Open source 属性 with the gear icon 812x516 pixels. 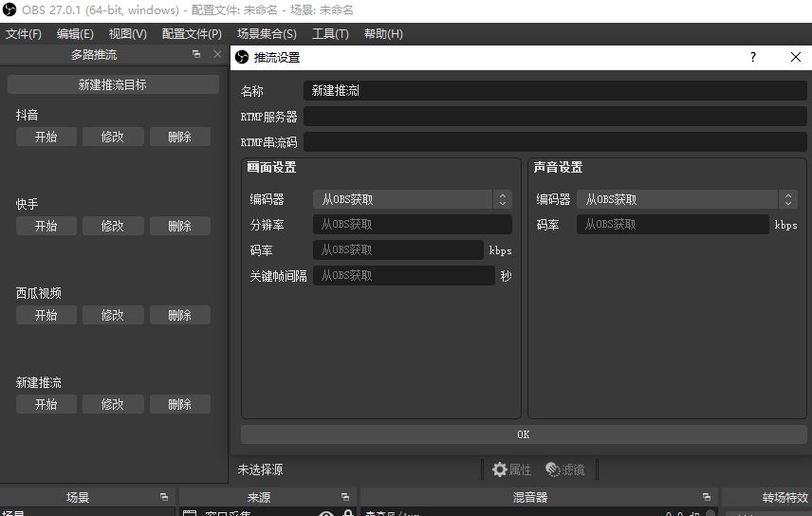[x=512, y=470]
